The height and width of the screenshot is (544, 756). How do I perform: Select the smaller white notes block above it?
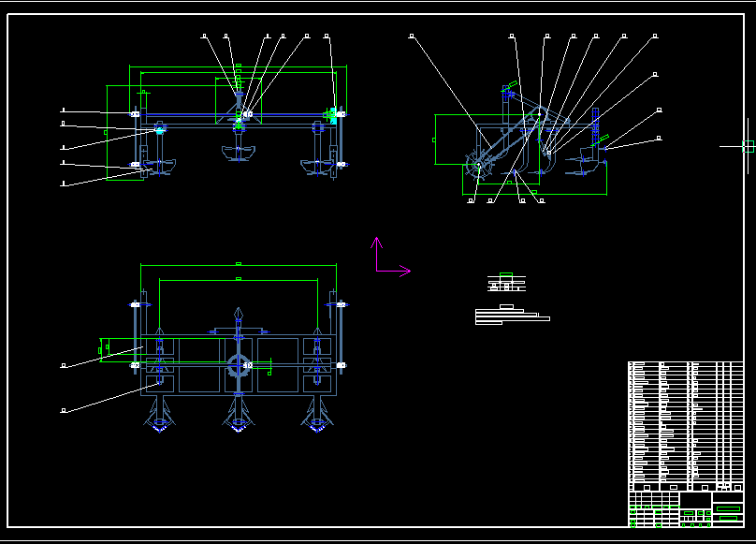pos(506,283)
